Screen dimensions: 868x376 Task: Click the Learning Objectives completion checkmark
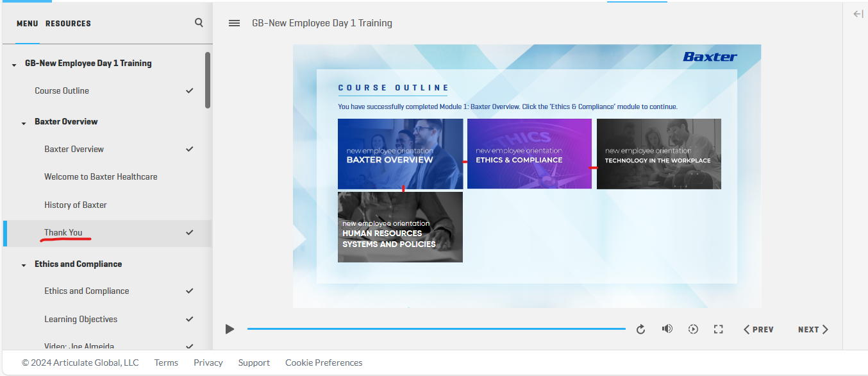189,319
